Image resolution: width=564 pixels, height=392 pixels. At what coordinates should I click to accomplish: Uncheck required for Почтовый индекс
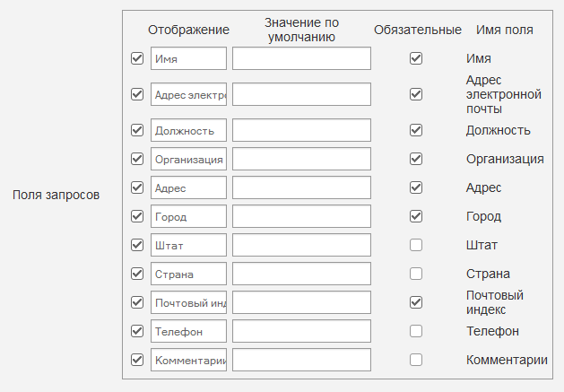click(416, 302)
